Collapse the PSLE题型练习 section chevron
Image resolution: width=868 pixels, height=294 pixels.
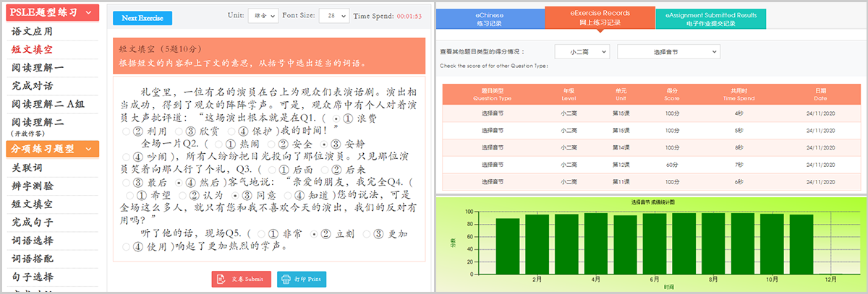coord(88,13)
